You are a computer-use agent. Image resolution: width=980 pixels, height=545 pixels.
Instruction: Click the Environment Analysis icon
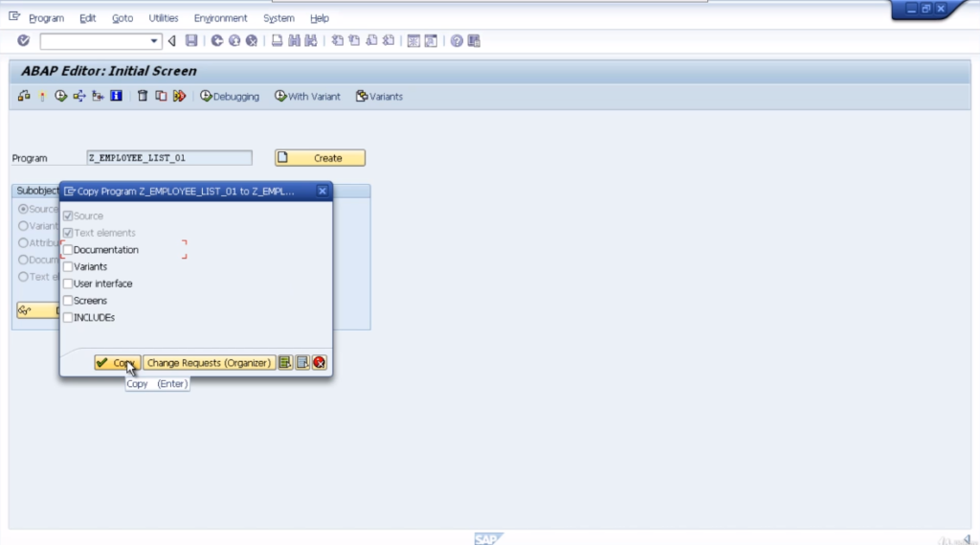click(98, 96)
